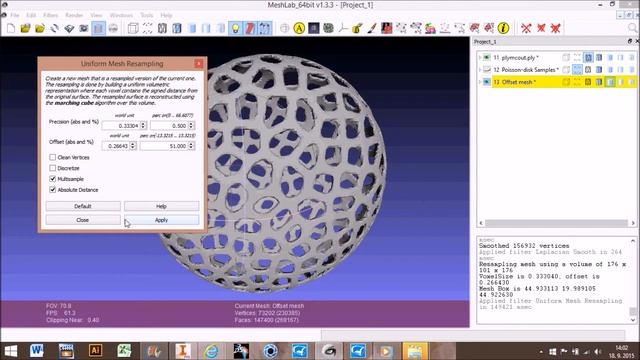Adjust the Precision world unit spinner arrows
640x360 pixels.
143,126
